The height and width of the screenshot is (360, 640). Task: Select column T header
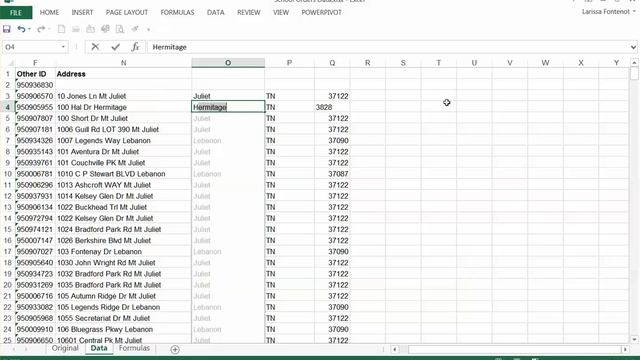point(438,63)
